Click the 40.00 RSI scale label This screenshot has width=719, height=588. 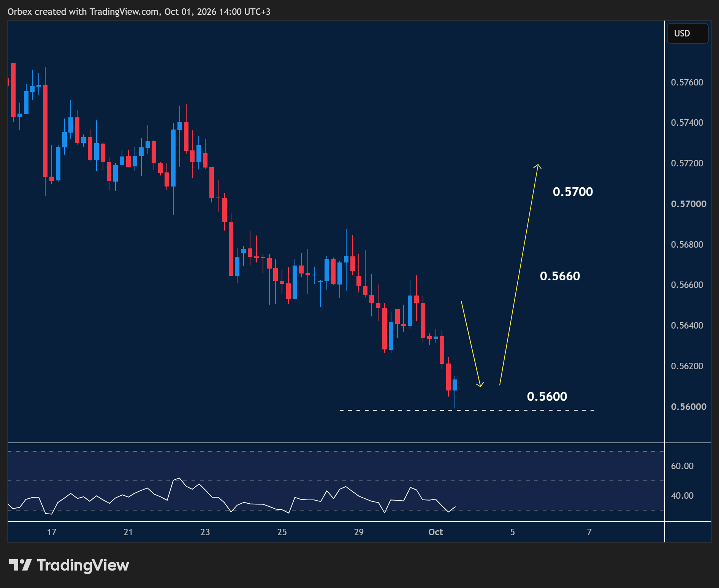[682, 496]
